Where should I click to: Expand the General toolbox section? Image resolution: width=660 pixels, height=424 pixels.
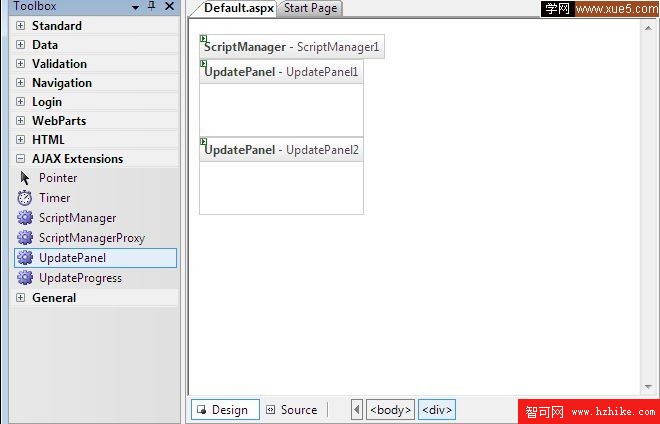(20, 298)
